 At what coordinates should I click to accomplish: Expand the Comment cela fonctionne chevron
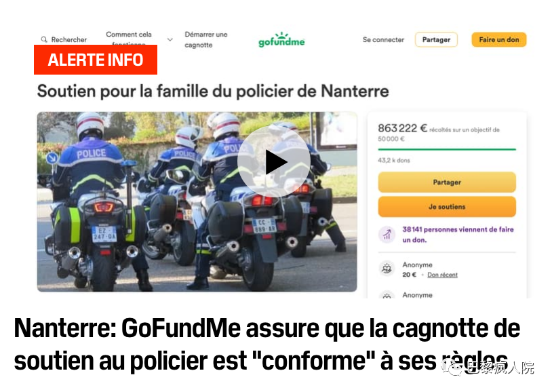click(170, 39)
